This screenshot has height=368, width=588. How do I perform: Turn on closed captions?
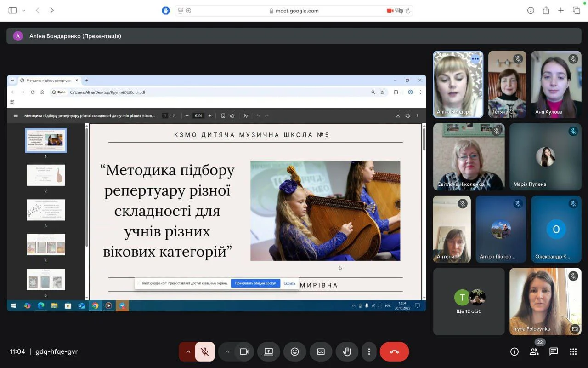(321, 352)
